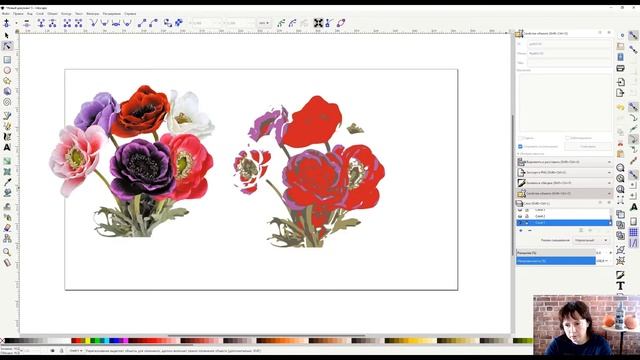Select the Star and polygon tool
This screenshot has width=640, height=360.
[7, 81]
